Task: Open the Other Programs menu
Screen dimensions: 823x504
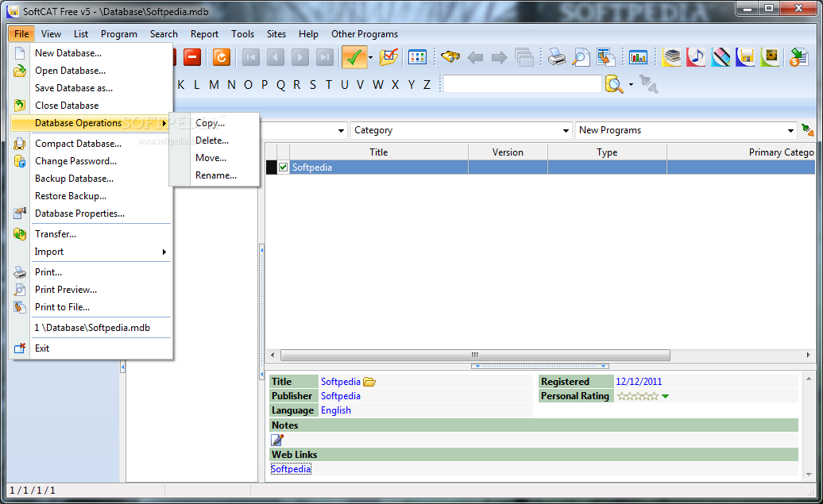Action: click(365, 34)
